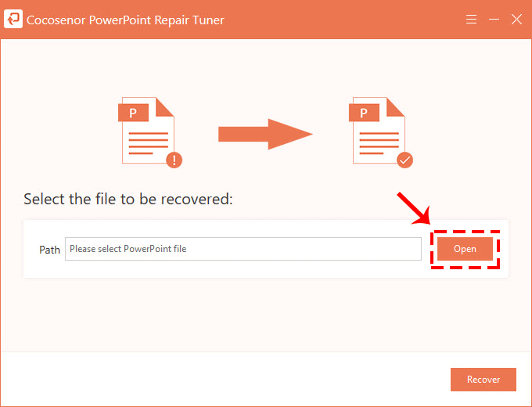Click the Open button to browse files
This screenshot has height=407, width=532.
465,249
